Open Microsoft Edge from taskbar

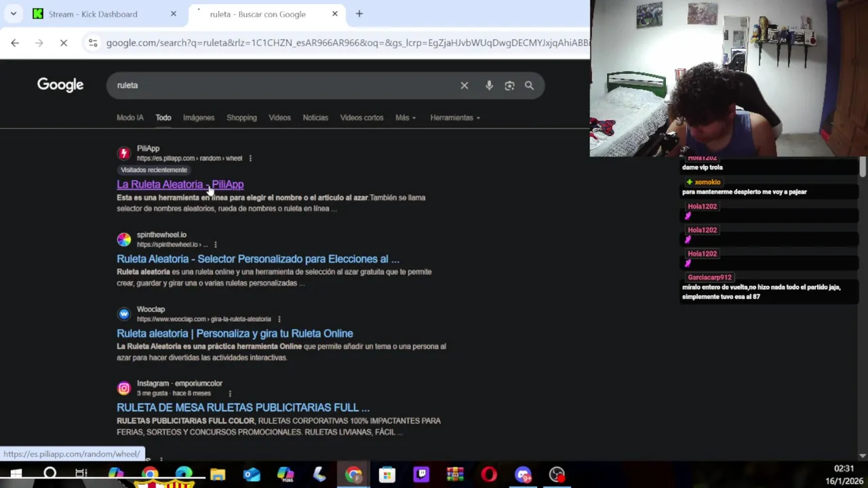click(x=184, y=474)
